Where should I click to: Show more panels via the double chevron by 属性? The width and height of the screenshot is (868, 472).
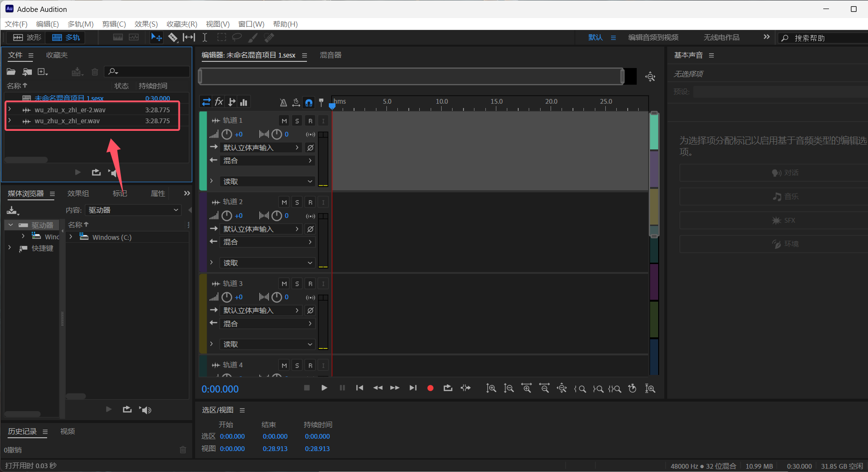pyautogui.click(x=187, y=193)
